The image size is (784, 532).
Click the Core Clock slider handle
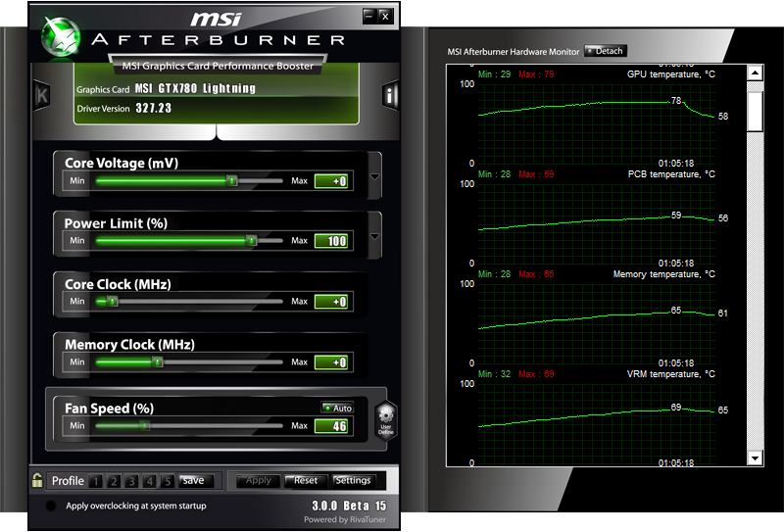tap(113, 301)
